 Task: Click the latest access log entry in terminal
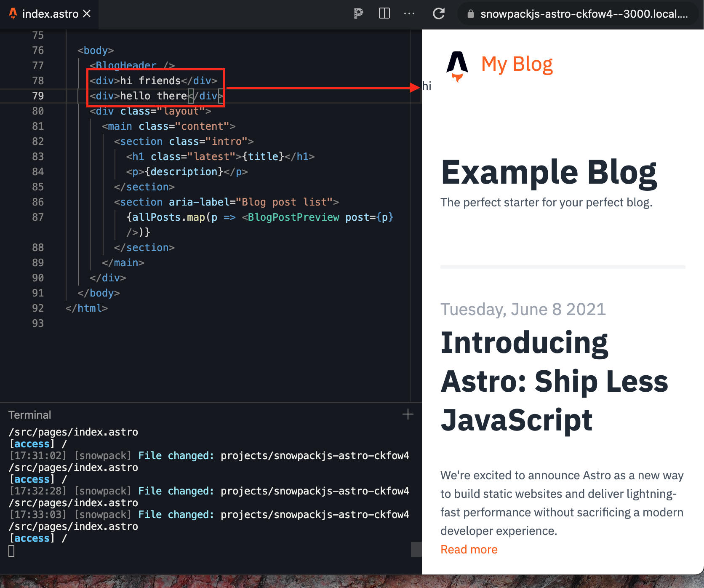point(37,538)
